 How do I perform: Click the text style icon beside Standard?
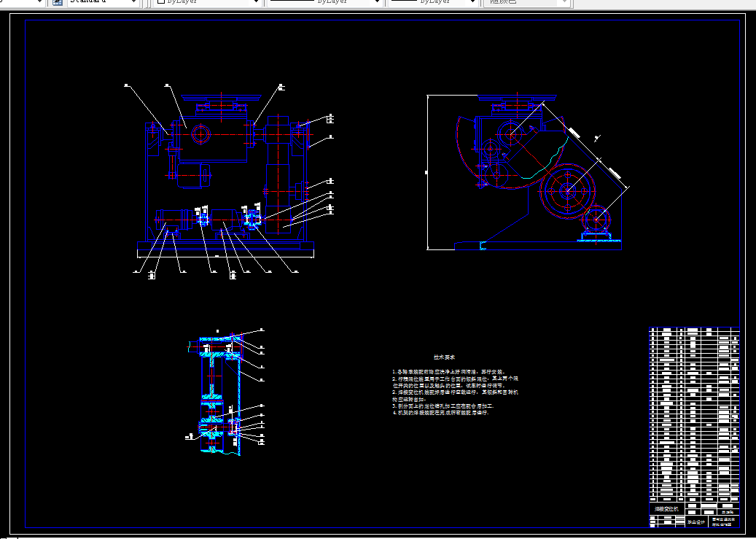pyautogui.click(x=58, y=2)
